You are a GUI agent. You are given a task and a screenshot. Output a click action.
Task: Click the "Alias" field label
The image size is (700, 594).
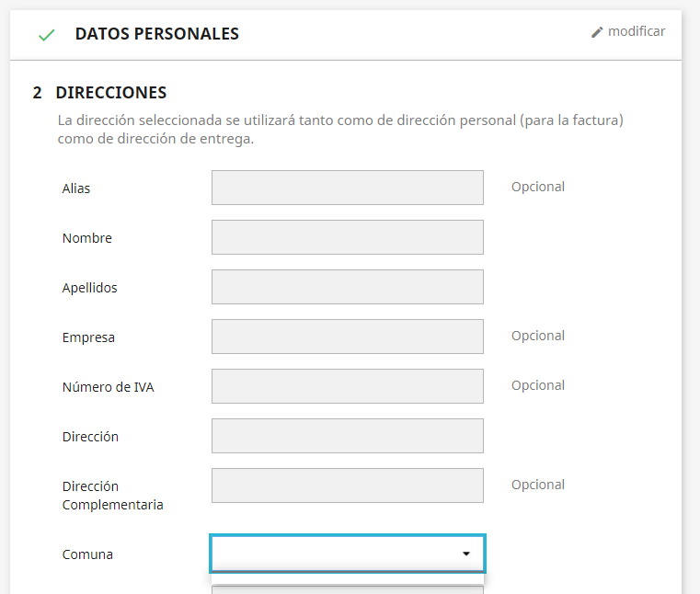(76, 188)
